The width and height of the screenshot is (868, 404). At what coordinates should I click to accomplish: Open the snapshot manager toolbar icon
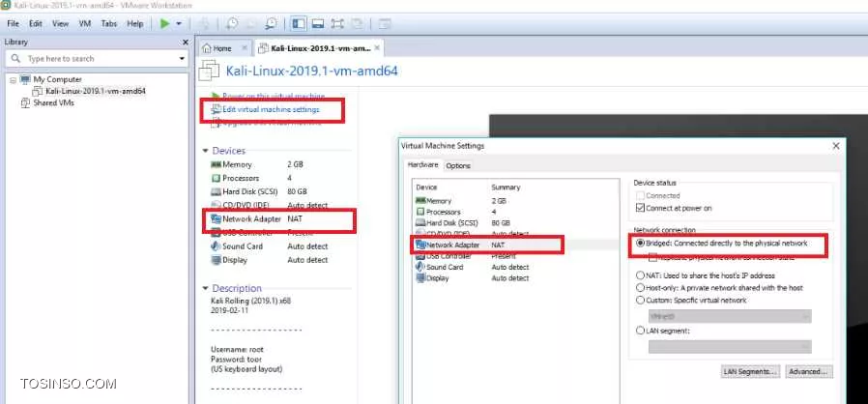coord(271,24)
